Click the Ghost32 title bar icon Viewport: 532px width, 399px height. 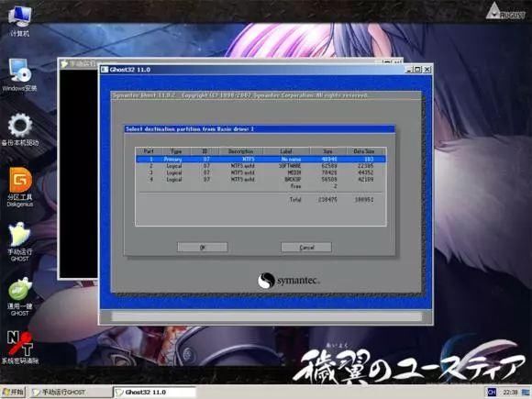point(105,70)
